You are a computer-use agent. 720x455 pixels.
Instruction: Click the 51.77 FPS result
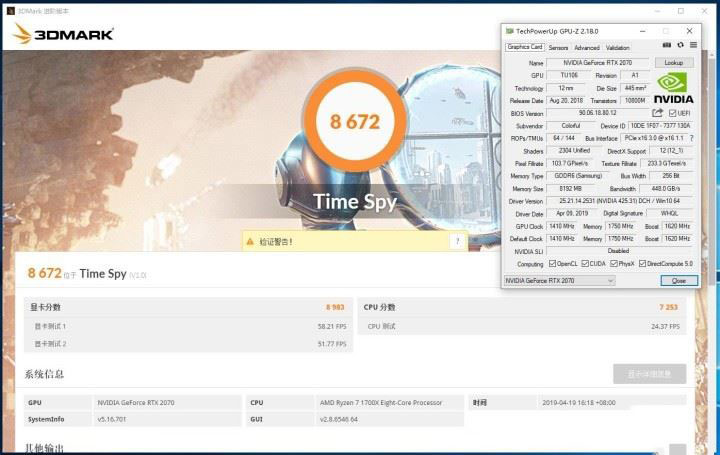click(332, 344)
